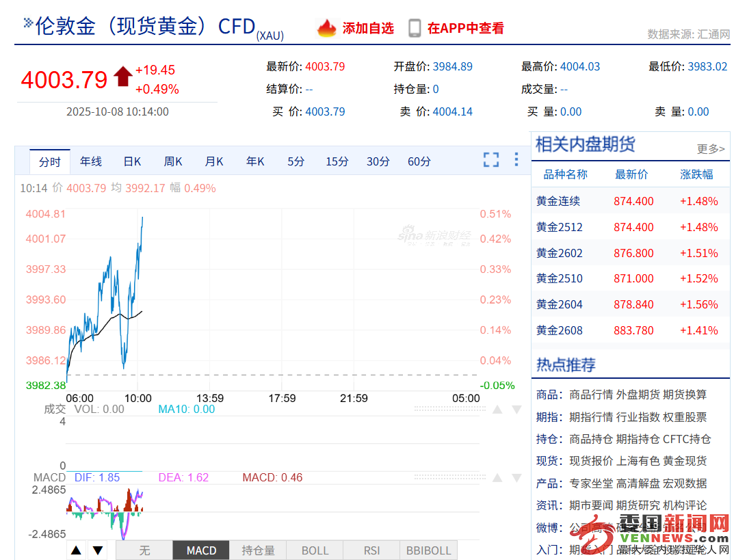734x560 pixels.
Task: Click the phone icon for 在APP中查看
Action: [415, 28]
